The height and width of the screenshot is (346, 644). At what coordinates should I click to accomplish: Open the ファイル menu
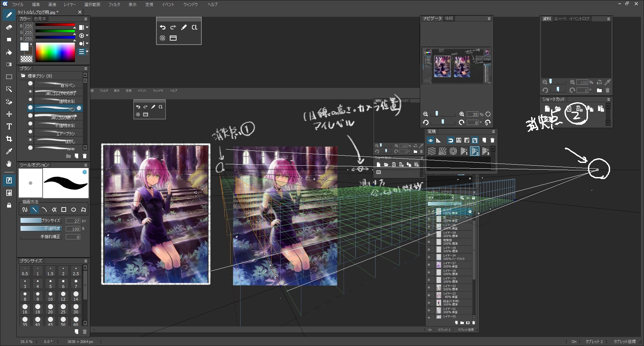tap(17, 4)
